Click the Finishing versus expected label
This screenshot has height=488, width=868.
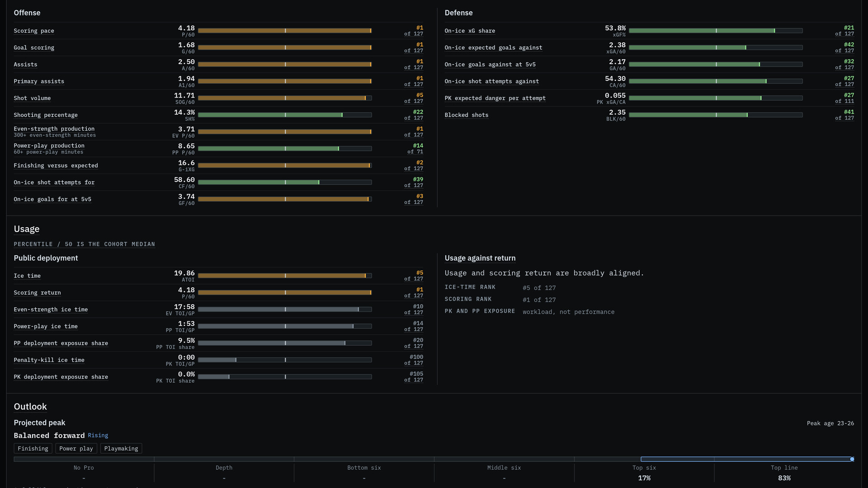(56, 165)
